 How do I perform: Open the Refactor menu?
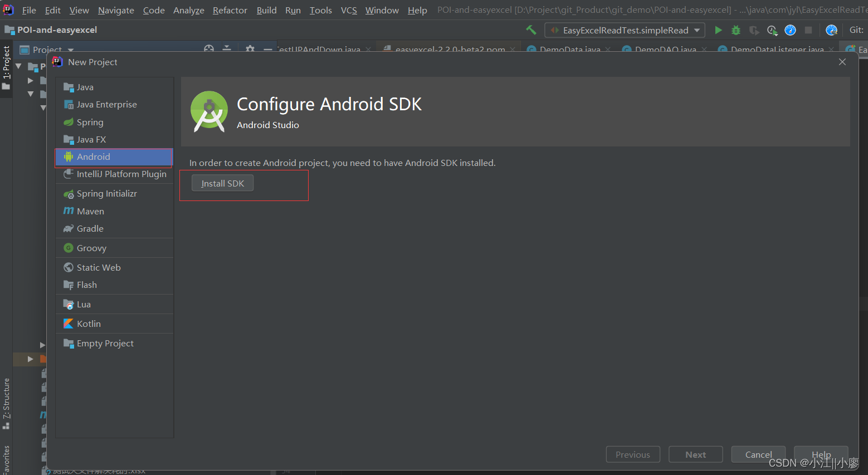(x=230, y=10)
